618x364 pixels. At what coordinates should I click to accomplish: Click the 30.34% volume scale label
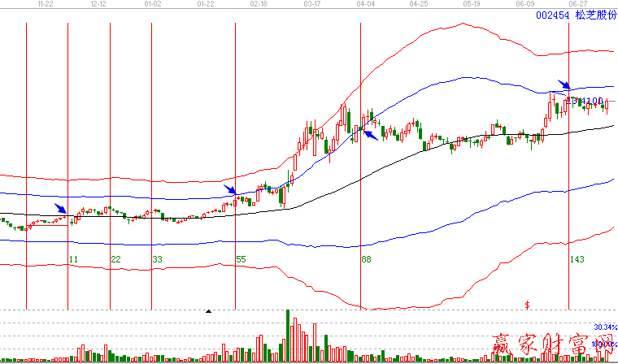pos(603,327)
